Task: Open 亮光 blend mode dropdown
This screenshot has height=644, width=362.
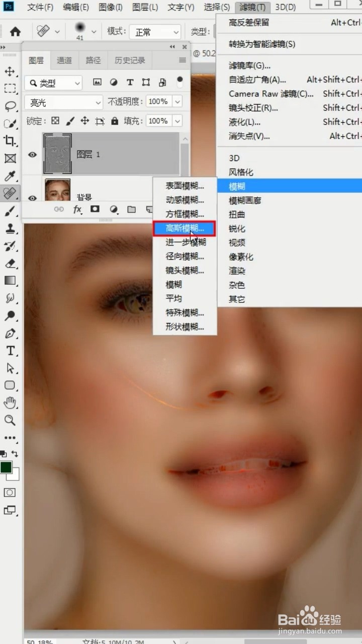Action: 63,102
